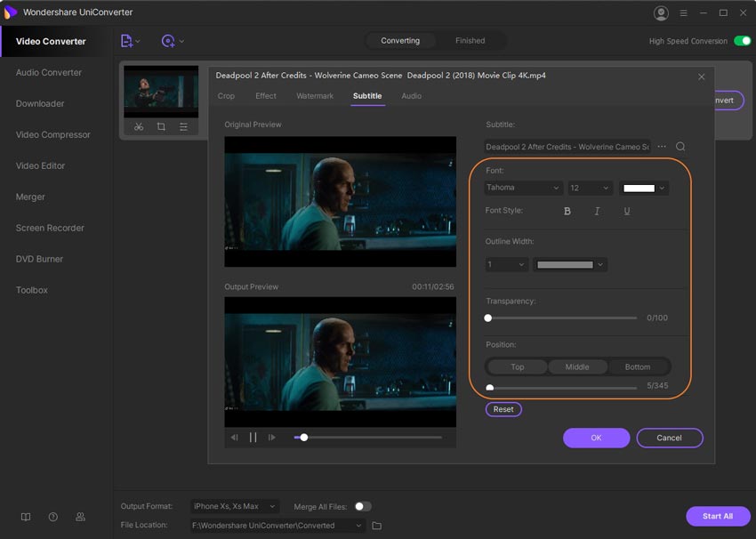Expand the add files dropdown arrow

(x=138, y=42)
